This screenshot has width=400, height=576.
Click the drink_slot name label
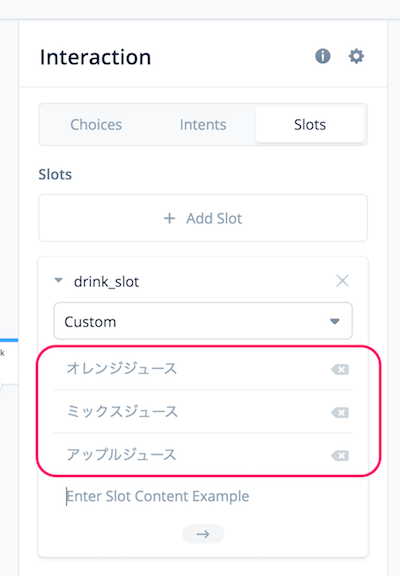(106, 282)
